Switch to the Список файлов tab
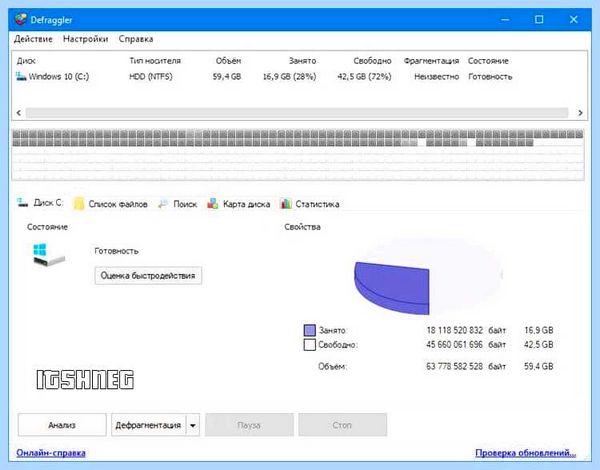The width and height of the screenshot is (600, 470). coord(111,204)
